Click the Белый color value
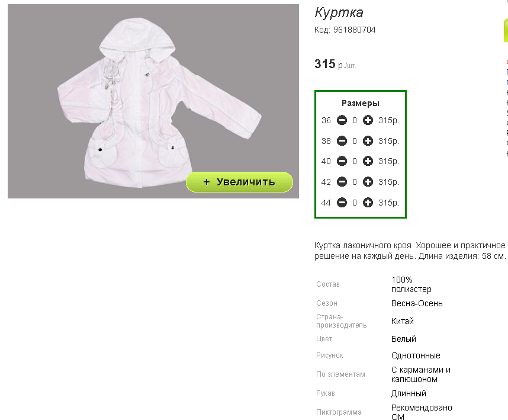The height and width of the screenshot is (420, 508). [x=404, y=339]
